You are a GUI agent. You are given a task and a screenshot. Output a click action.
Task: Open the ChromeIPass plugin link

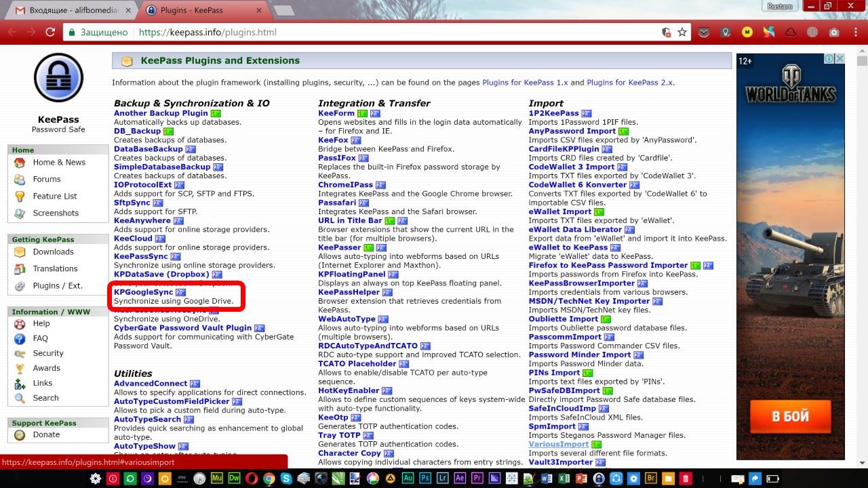[346, 184]
